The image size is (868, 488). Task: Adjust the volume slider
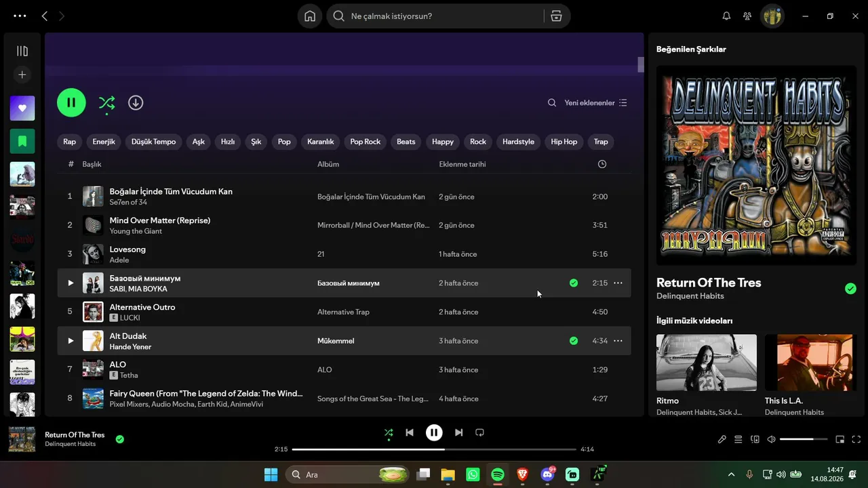pos(804,439)
